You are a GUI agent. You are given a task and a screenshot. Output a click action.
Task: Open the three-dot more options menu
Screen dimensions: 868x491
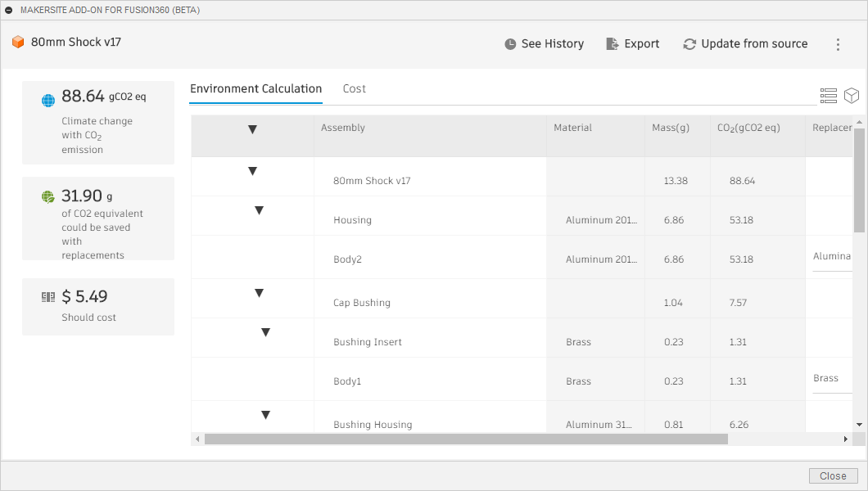coord(838,44)
